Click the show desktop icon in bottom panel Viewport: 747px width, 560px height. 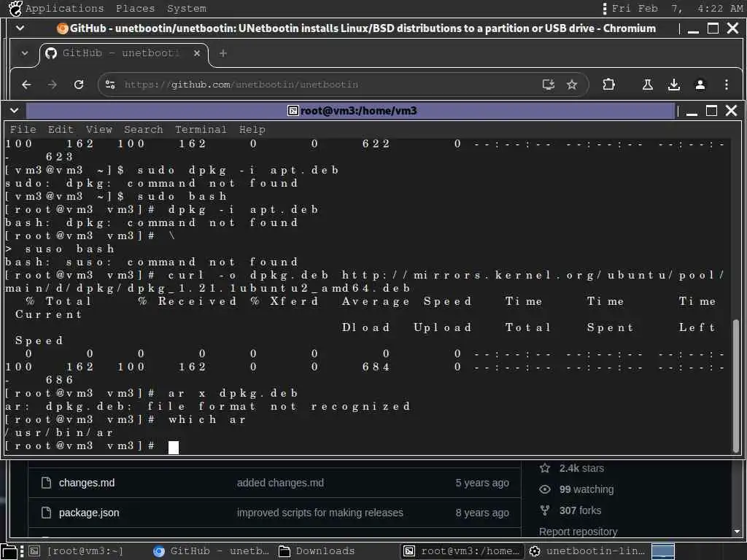9,551
